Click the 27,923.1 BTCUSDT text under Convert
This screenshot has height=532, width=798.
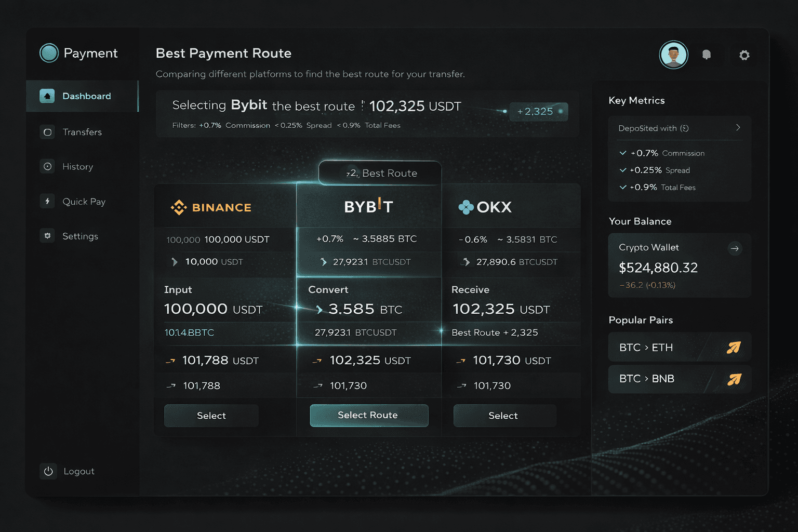tap(355, 332)
